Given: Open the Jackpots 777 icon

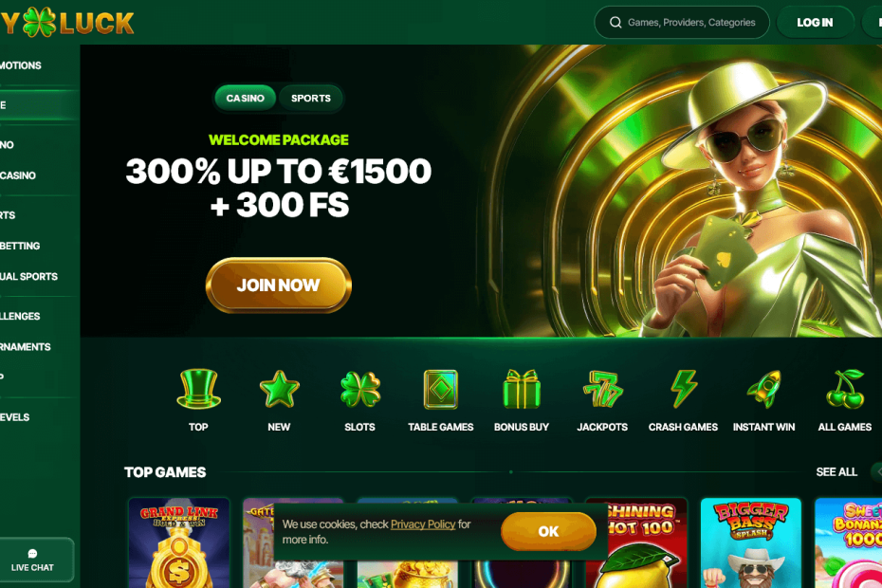Looking at the screenshot, I should tap(602, 389).
